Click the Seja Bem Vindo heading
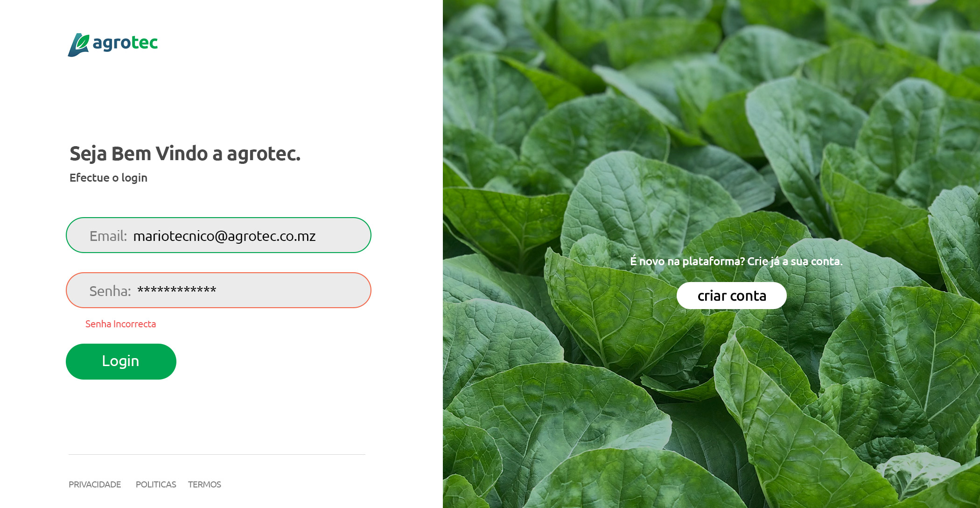This screenshot has width=980, height=508. 185,154
